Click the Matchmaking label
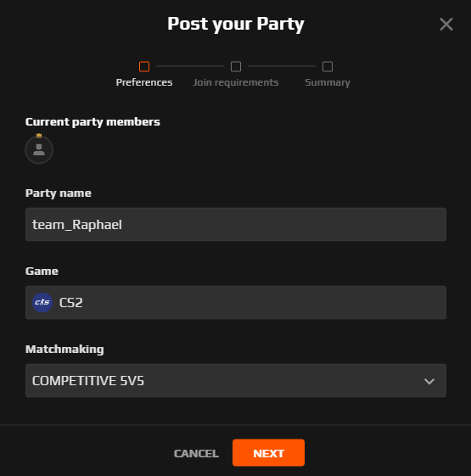The width and height of the screenshot is (471, 476). [x=64, y=350]
